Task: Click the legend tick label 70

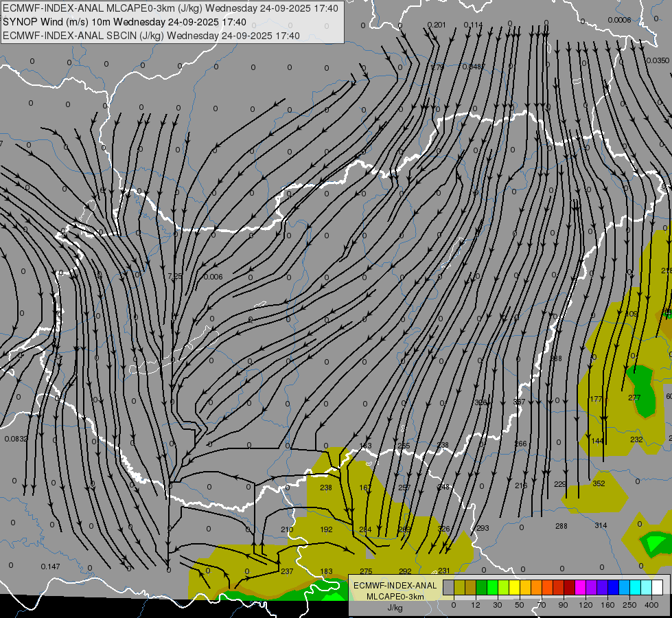Action: point(542,605)
